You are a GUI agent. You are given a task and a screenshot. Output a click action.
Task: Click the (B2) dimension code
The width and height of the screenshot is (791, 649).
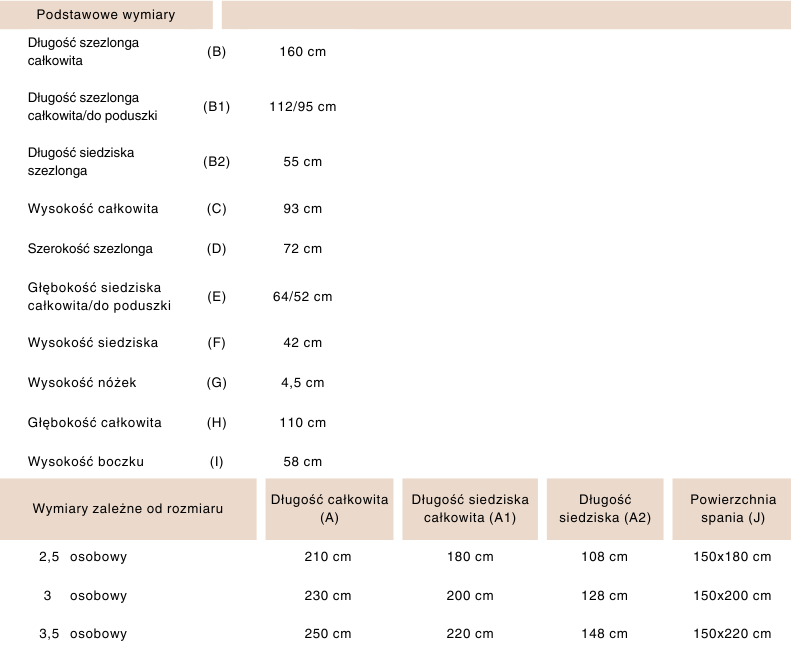(217, 162)
